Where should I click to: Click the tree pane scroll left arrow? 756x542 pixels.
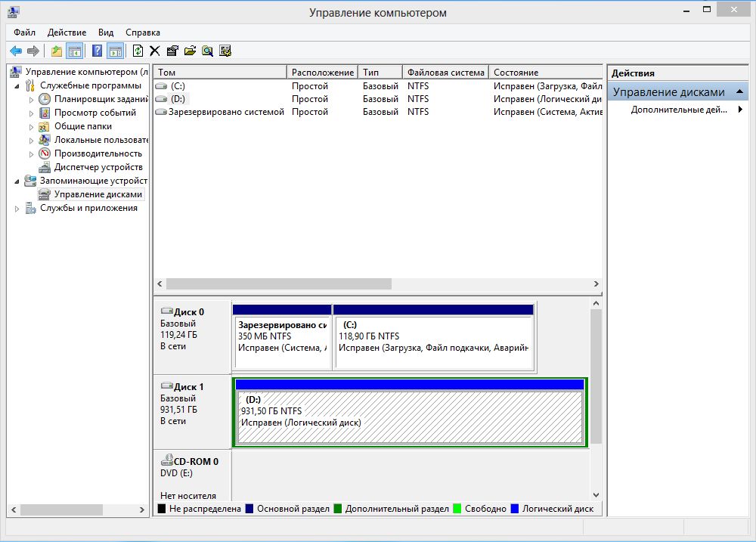pyautogui.click(x=14, y=509)
